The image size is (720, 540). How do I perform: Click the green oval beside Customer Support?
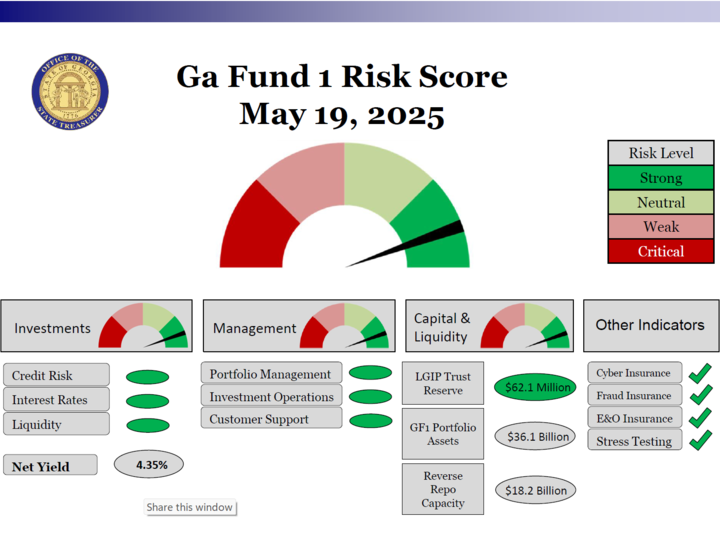371,421
